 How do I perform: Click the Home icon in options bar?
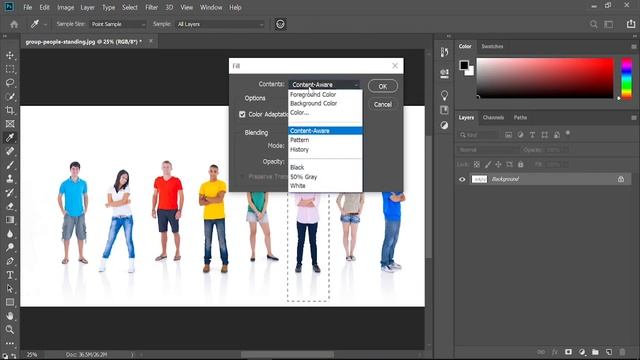pyautogui.click(x=14, y=24)
